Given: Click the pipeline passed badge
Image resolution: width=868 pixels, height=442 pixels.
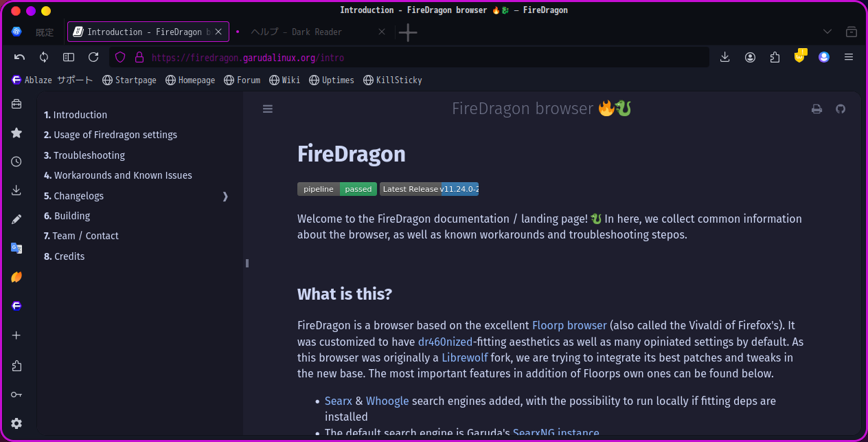Looking at the screenshot, I should [x=337, y=189].
